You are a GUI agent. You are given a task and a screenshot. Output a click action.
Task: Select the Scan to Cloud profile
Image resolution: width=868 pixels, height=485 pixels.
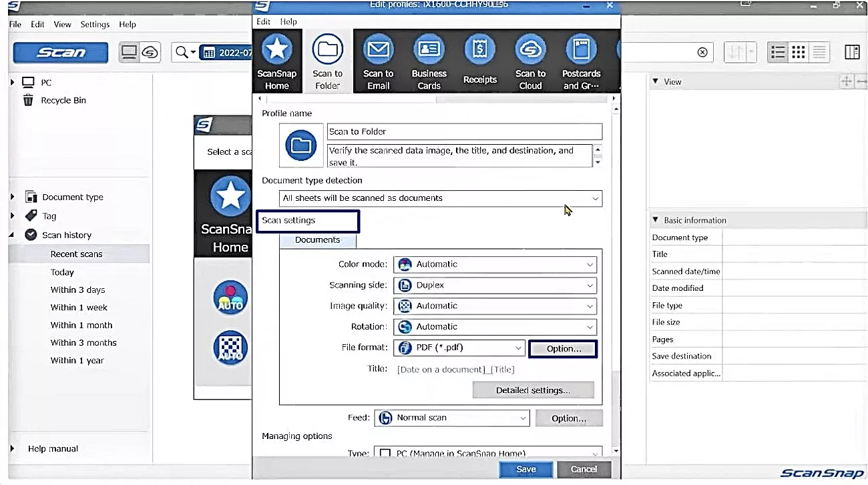tap(530, 60)
